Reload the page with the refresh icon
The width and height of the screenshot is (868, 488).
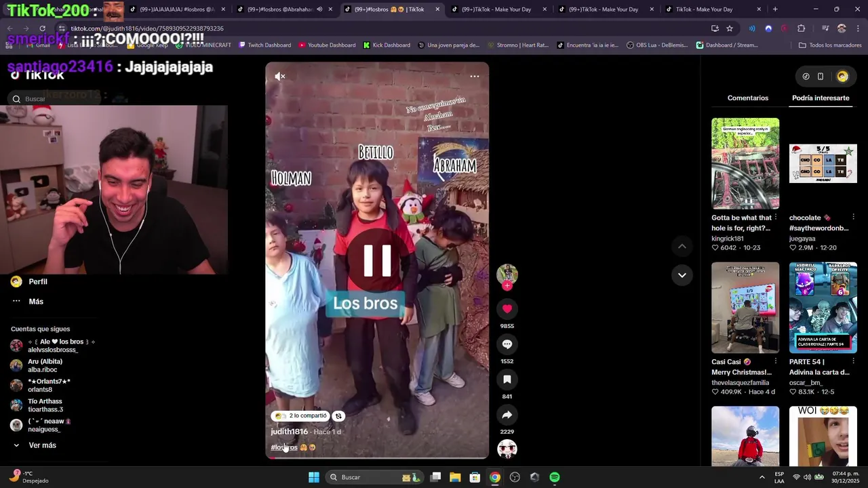pos(42,28)
